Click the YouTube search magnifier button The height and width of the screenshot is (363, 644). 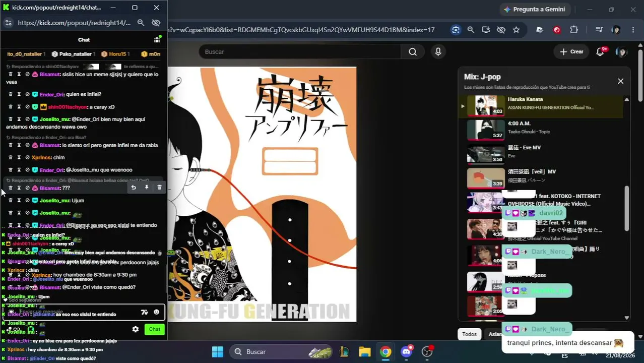(x=413, y=51)
